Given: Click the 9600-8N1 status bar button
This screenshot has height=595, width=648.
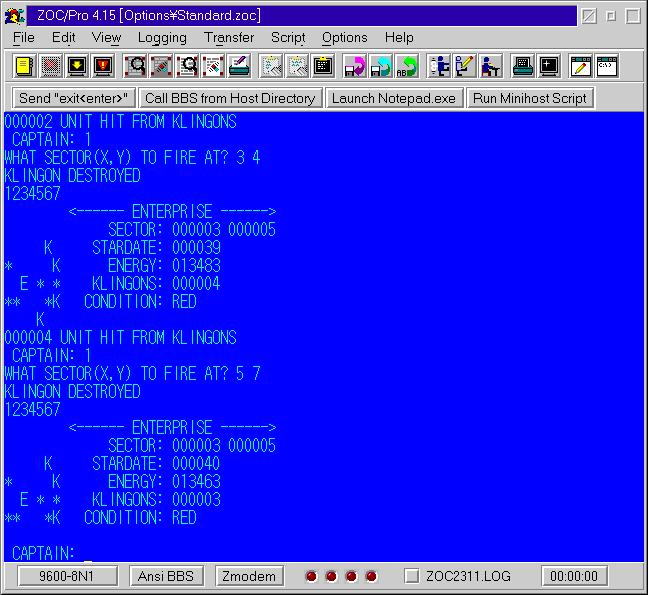Looking at the screenshot, I should pyautogui.click(x=67, y=576).
